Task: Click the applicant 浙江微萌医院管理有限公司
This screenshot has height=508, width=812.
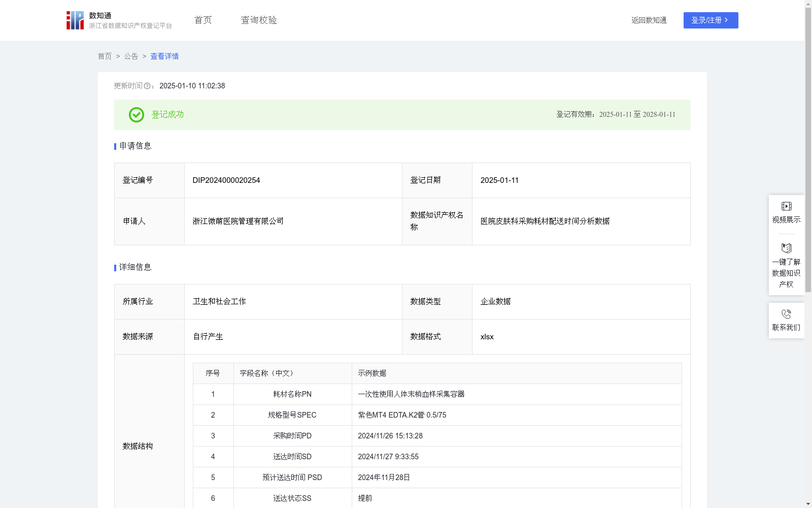Action: pyautogui.click(x=238, y=221)
